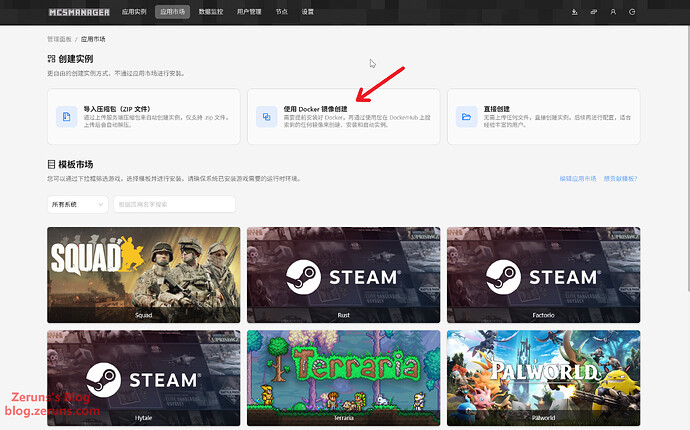This screenshot has width=690, height=430.
Task: Open the 数据监控 page
Action: point(211,12)
